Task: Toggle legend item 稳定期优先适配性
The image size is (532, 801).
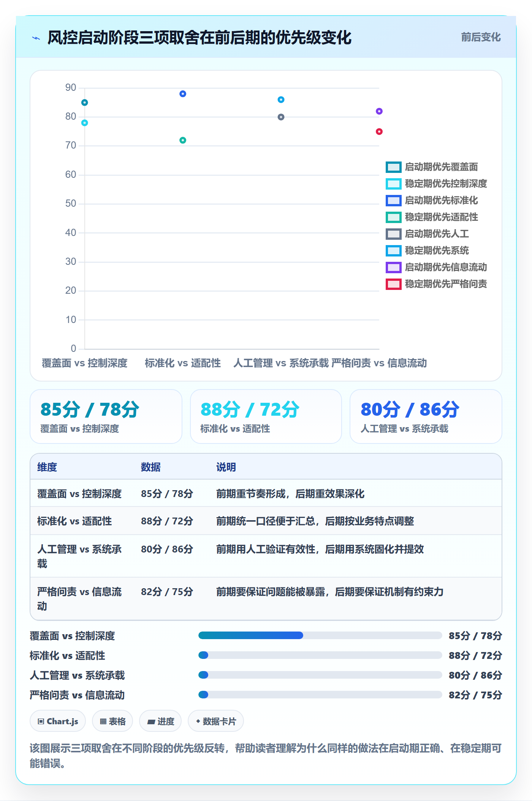Action: tap(432, 217)
